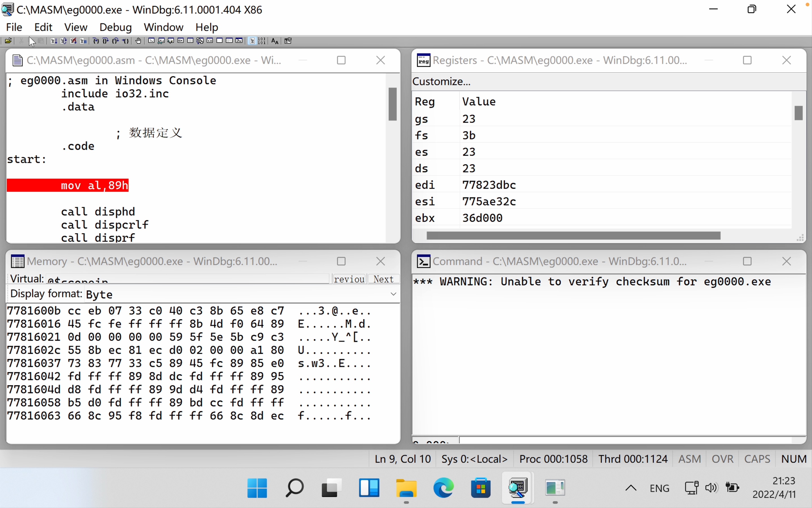The image size is (812, 508).
Task: Click the Step Out toolbar icon
Action: pos(115,41)
